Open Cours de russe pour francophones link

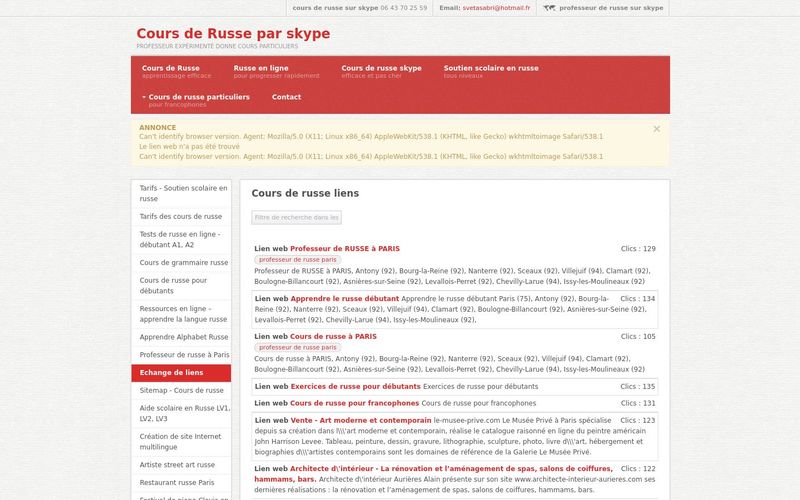(355, 403)
